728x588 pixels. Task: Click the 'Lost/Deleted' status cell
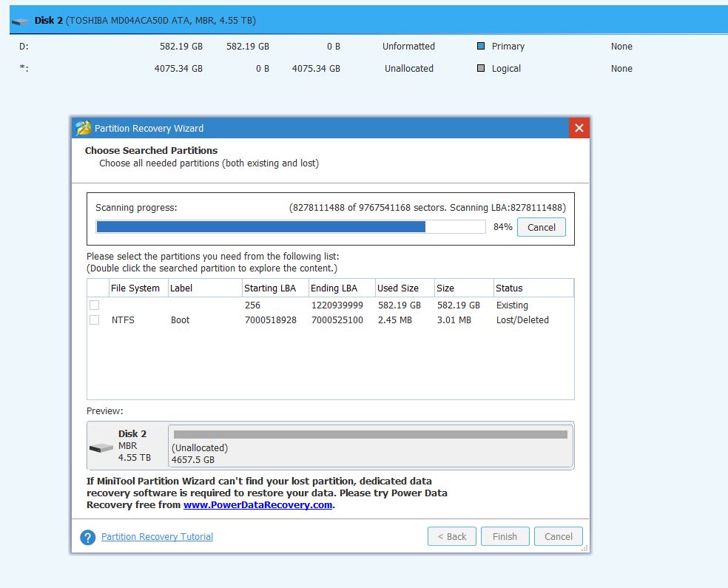[x=522, y=320]
